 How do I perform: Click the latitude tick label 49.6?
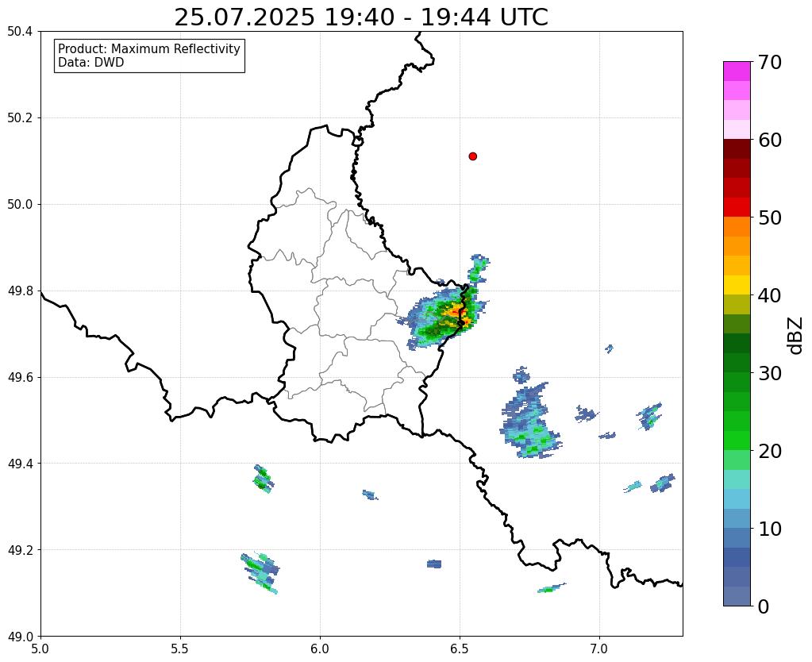[x=20, y=378]
